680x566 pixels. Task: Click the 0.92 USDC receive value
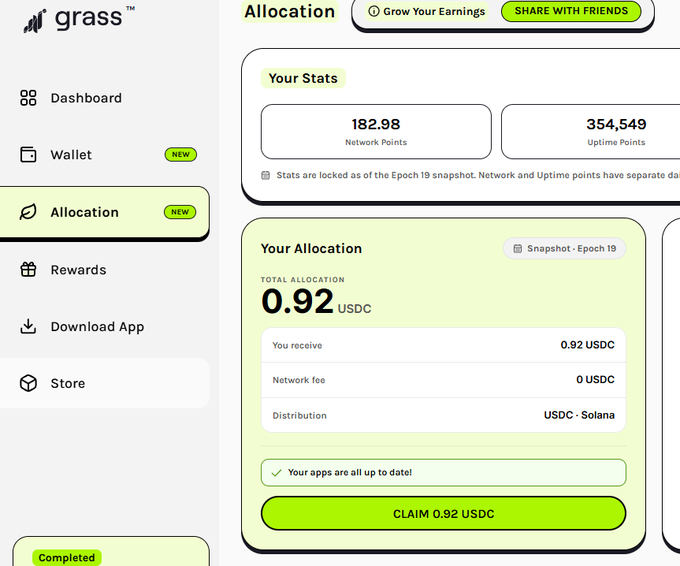point(587,345)
